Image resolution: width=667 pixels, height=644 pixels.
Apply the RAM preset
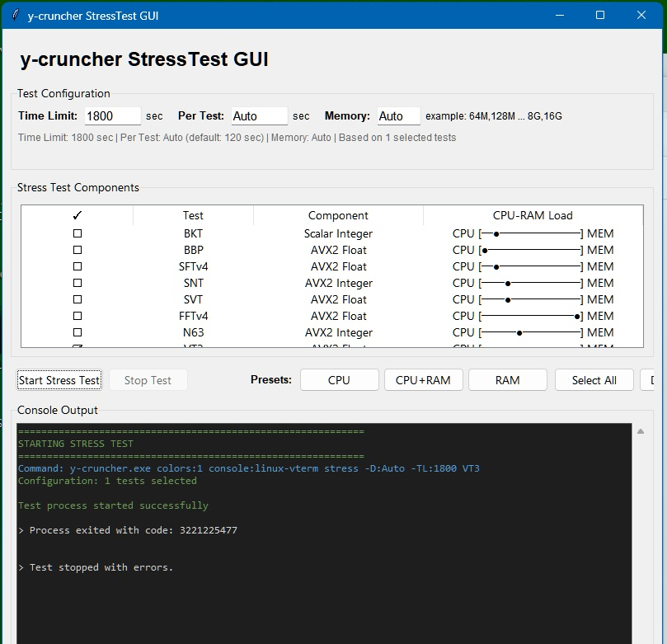508,380
